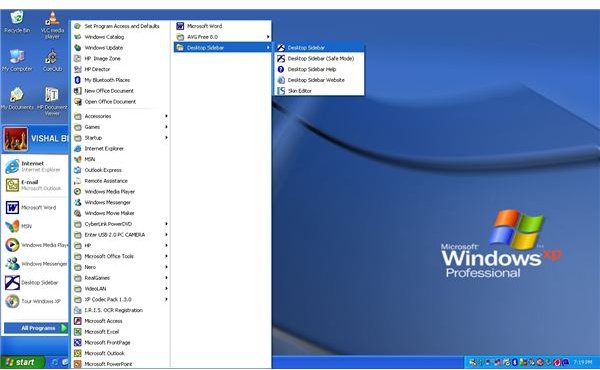
Task: Start Tour Windows XP
Action: [x=34, y=301]
